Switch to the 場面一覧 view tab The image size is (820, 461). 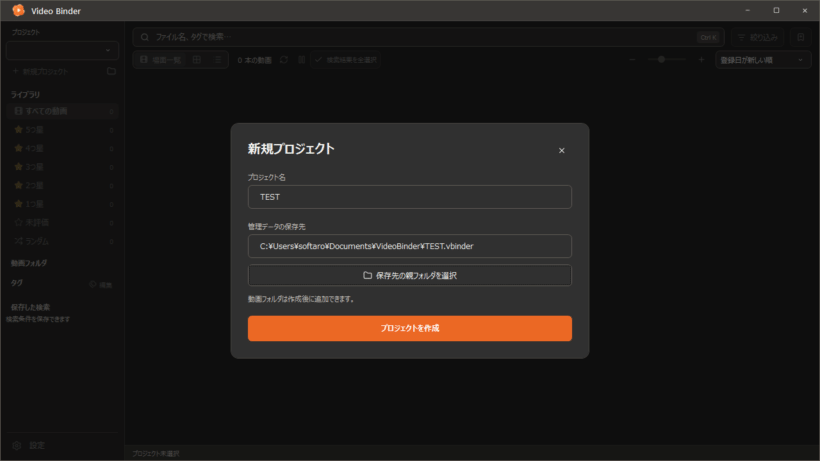(x=160, y=60)
